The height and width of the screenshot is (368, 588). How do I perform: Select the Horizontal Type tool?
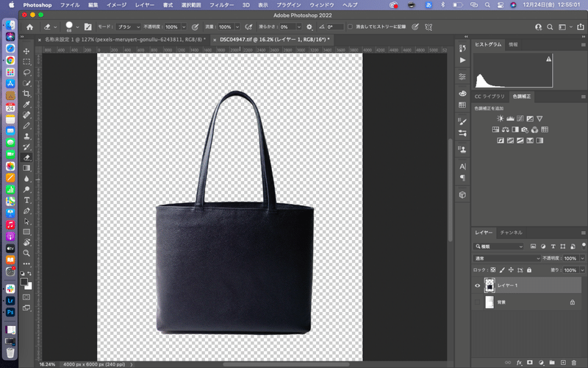coord(26,199)
